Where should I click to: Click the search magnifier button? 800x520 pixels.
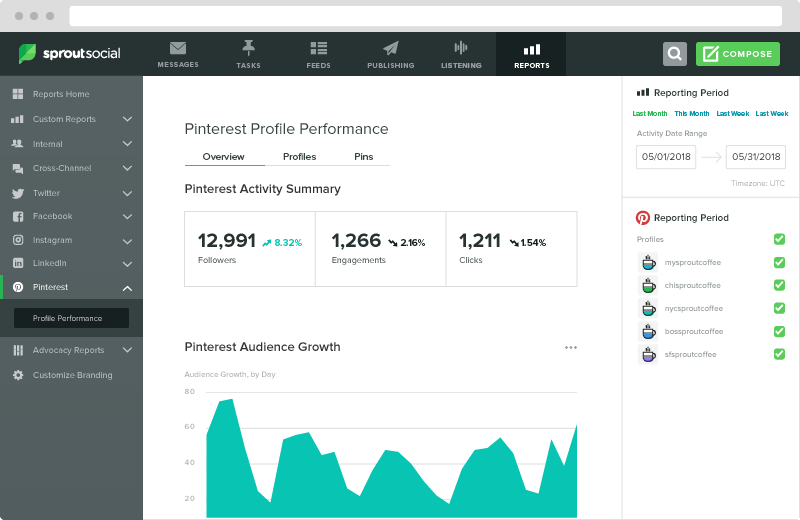pyautogui.click(x=674, y=54)
